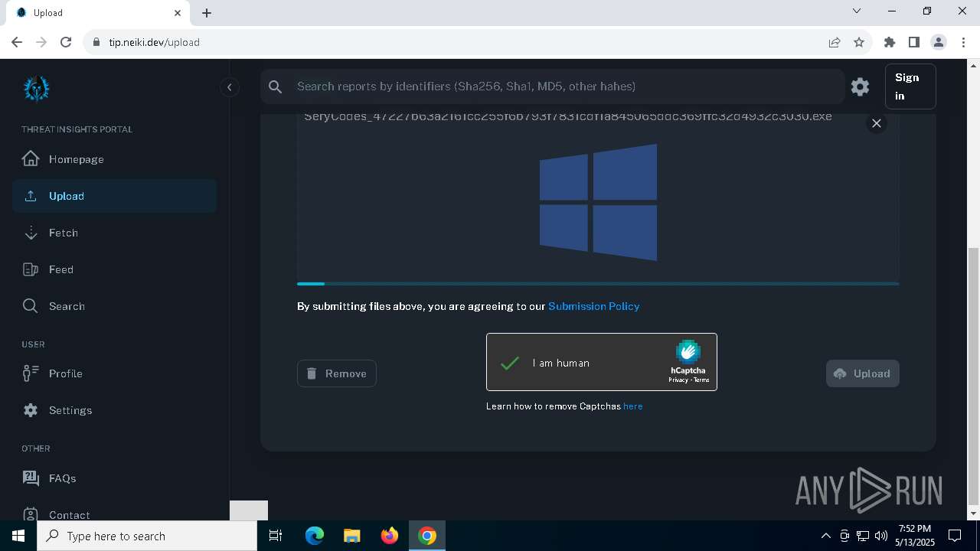Click the upload progress bar

(x=598, y=284)
